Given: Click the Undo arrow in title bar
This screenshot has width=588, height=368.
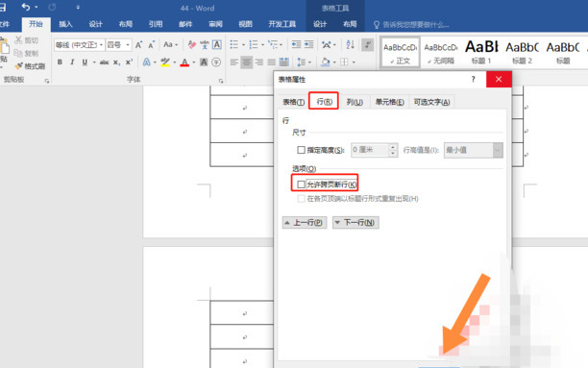Looking at the screenshot, I should pyautogui.click(x=26, y=7).
